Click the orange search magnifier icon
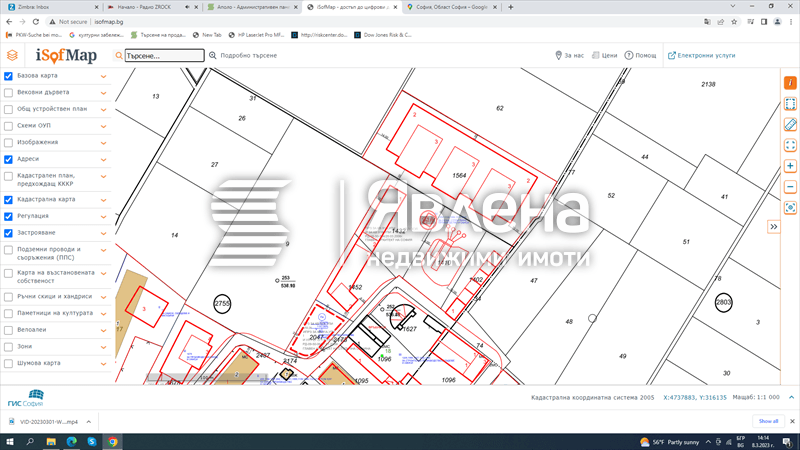This screenshot has width=800, height=450. [x=119, y=56]
